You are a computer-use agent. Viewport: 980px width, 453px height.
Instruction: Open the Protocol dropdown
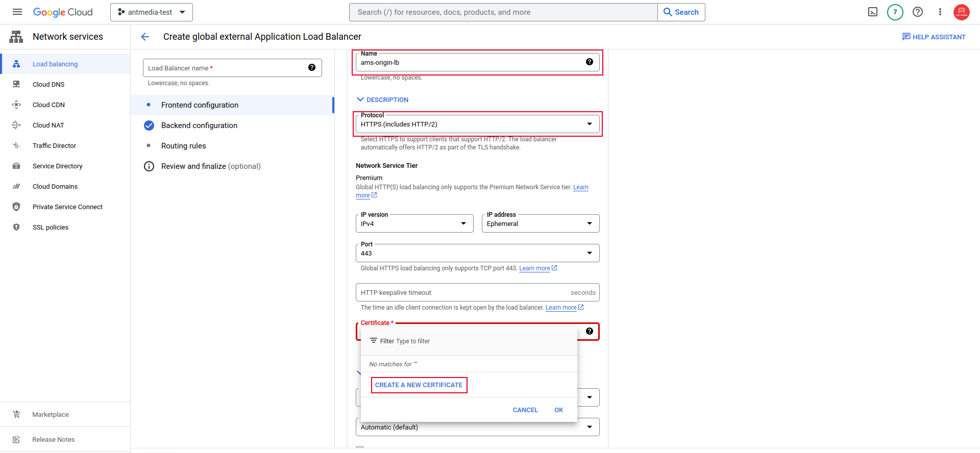477,124
